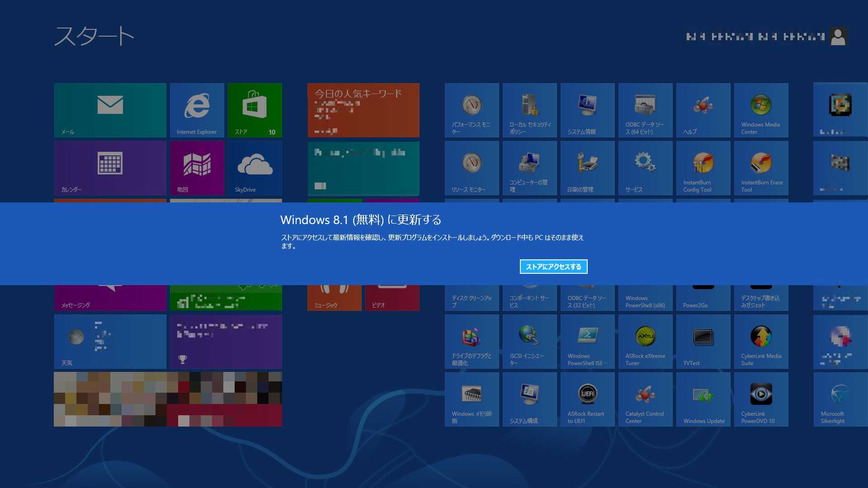Open Computer Management (コンピューターの管理) tile

click(x=530, y=168)
